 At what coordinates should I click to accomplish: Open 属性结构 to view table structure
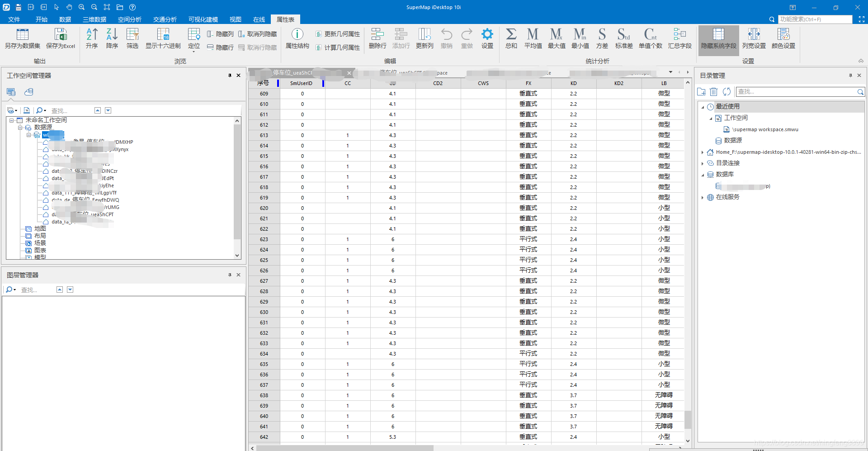297,38
